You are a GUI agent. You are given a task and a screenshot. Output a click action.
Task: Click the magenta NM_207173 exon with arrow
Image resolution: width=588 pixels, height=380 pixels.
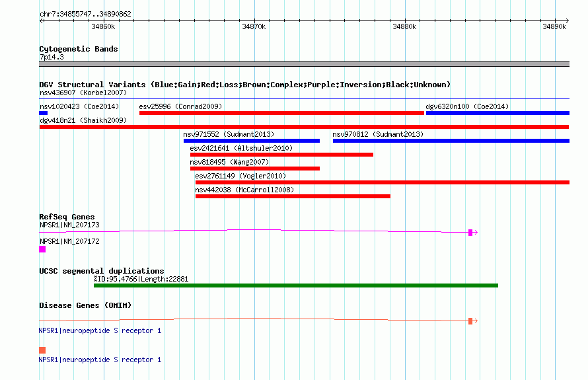tap(473, 233)
